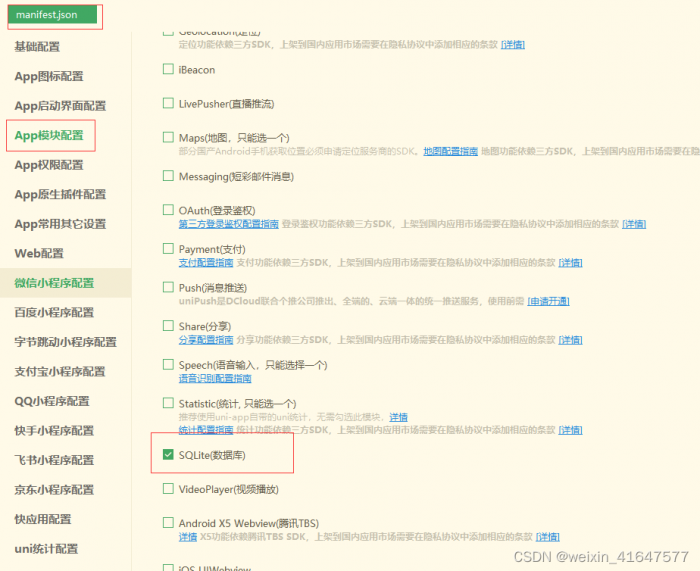Screen dimensions: 700x571
Task: Open the 统计配置指南 link
Action: 206,430
